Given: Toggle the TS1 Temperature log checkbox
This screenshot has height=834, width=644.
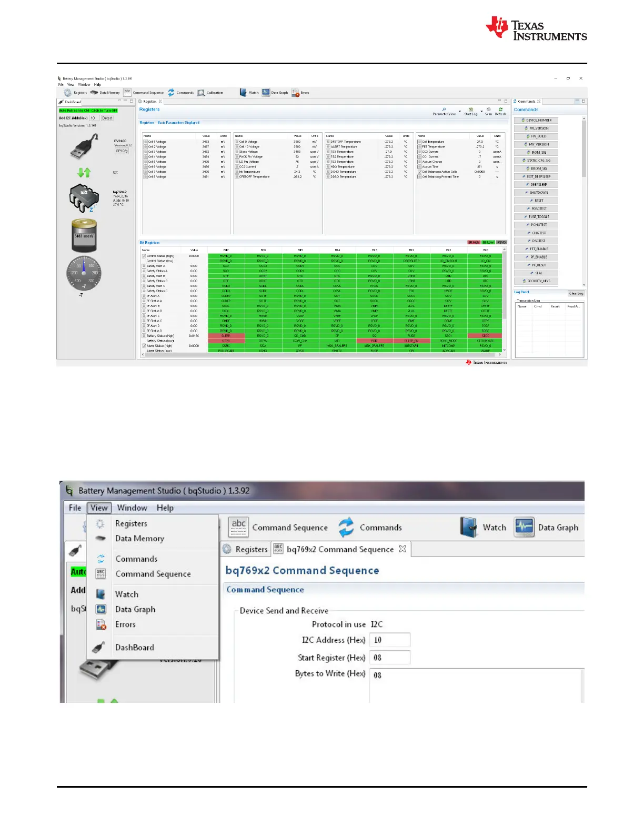Looking at the screenshot, I should point(328,152).
